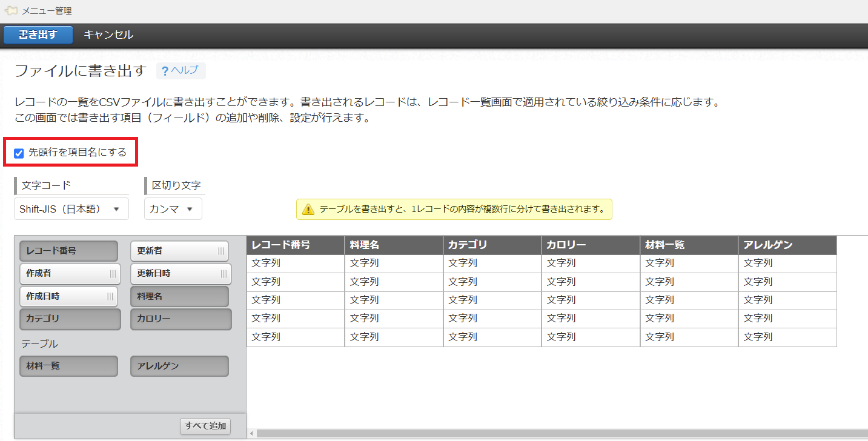Viewport: 868px width, 441px height.
Task: Toggle the 先頭行を項目名にする checkbox
Action: (x=19, y=153)
